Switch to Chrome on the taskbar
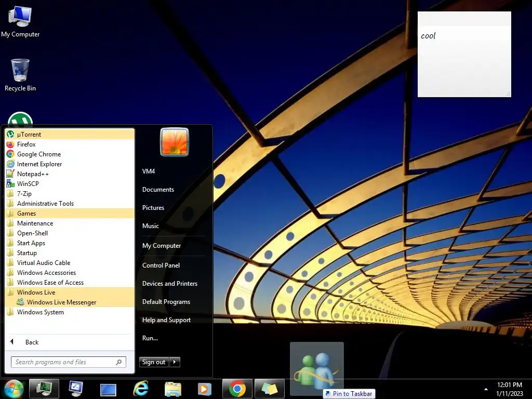 237,389
